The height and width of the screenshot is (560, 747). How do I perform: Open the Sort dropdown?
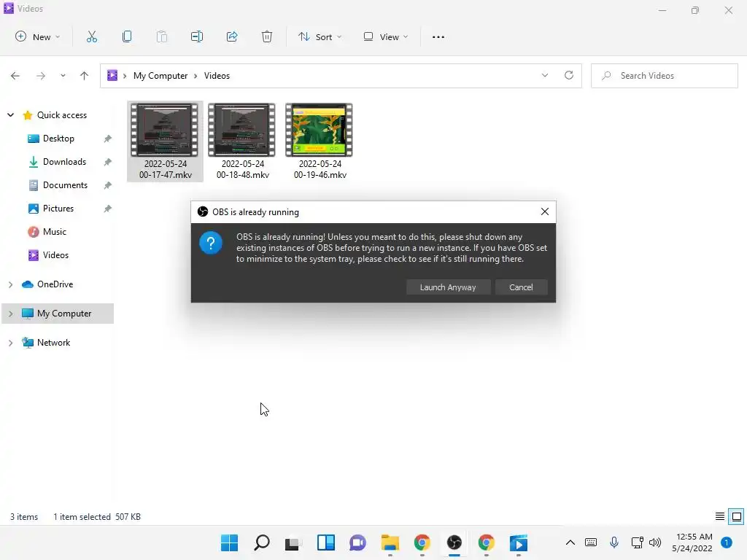[320, 36]
